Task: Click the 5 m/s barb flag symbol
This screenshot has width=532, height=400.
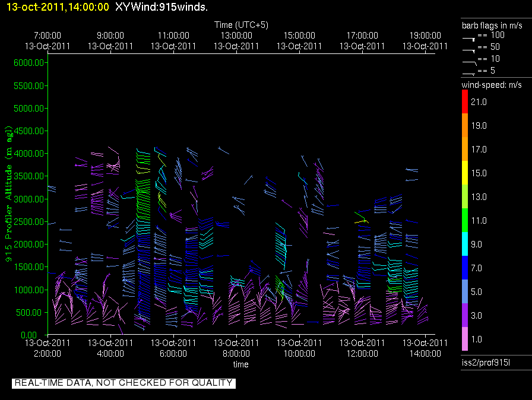Action: point(468,74)
